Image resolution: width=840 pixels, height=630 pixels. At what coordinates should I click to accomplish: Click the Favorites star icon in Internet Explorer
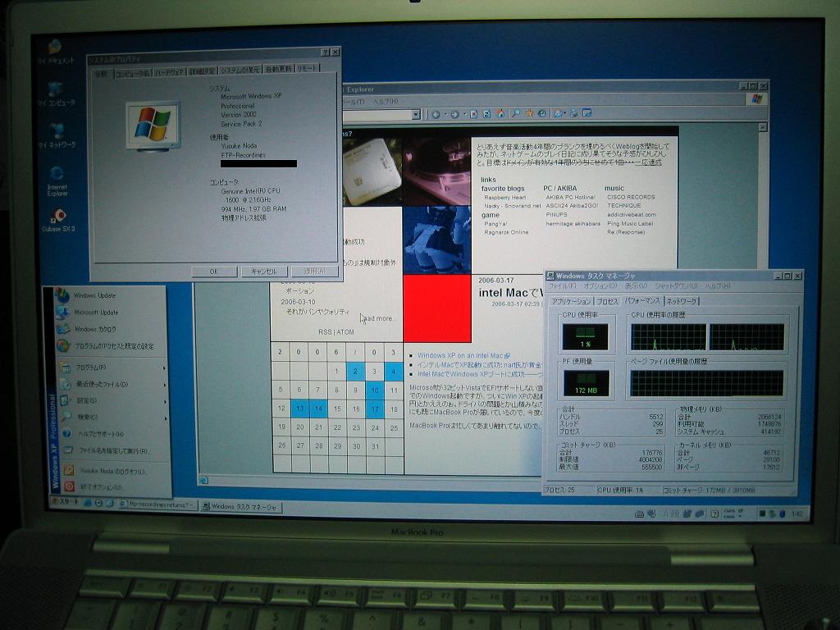[x=529, y=113]
